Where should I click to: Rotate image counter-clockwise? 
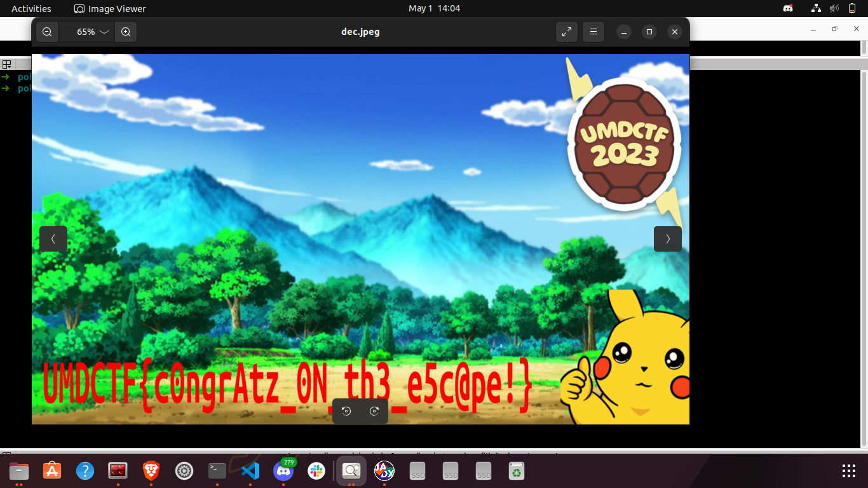(x=346, y=411)
